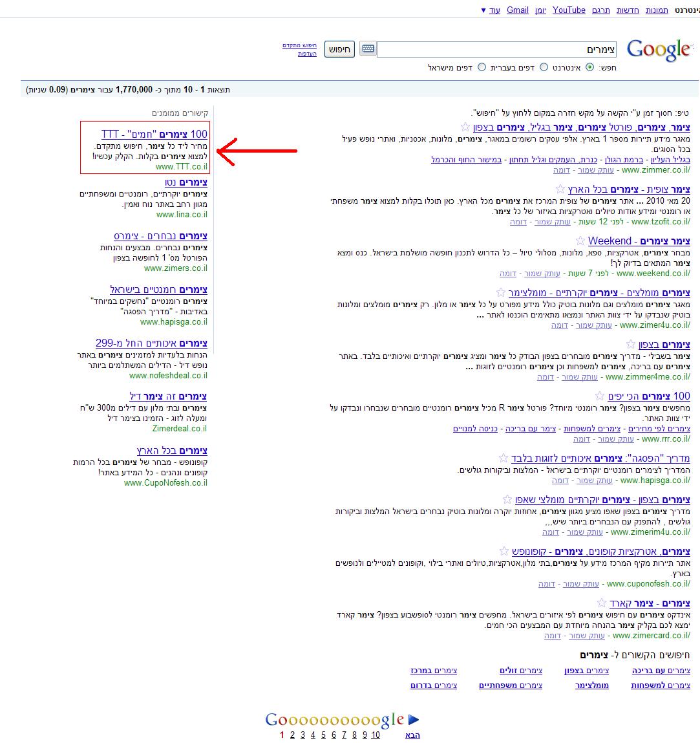Click the Google logo at top

pos(659,50)
